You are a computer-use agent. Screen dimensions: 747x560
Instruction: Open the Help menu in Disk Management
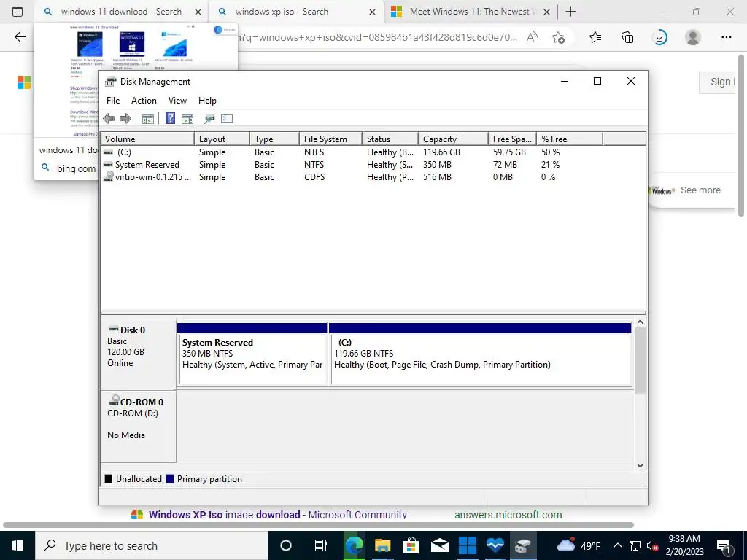(207, 101)
